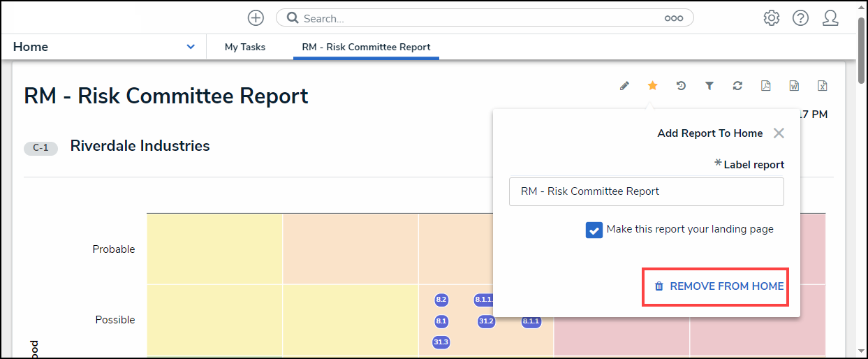Click the Remove From Home button
Image resolution: width=868 pixels, height=359 pixels.
pos(719,286)
